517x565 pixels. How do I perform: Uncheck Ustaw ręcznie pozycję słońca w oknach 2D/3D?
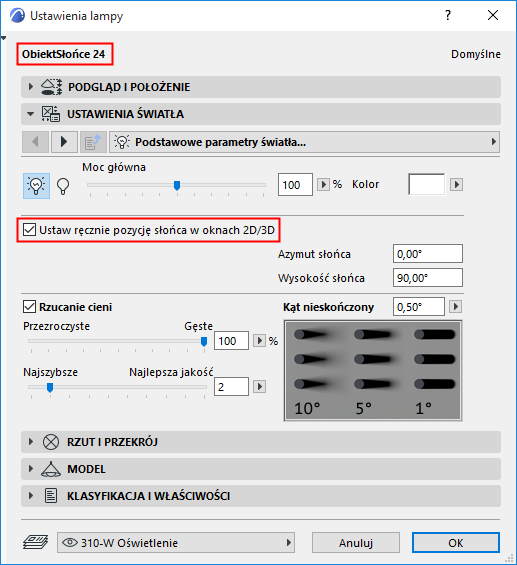click(x=29, y=230)
